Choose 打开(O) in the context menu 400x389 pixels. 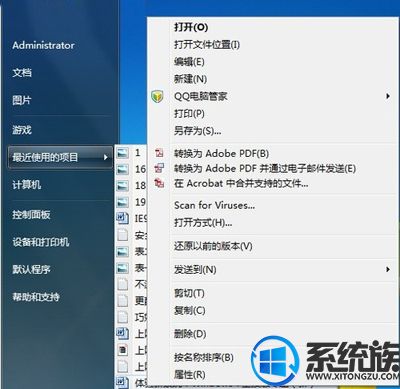[191, 27]
